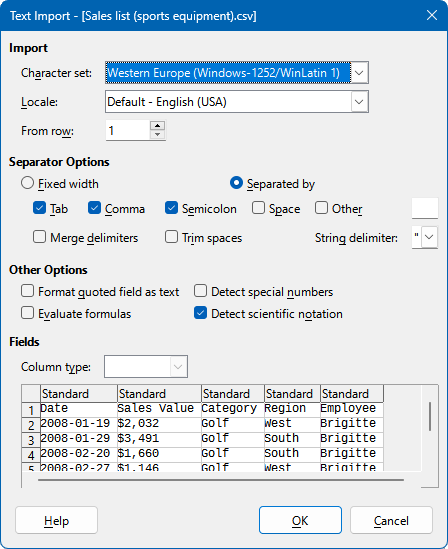Click the cell showing 2008-01-29
Screen dimensions: 448x549
(x=78, y=438)
